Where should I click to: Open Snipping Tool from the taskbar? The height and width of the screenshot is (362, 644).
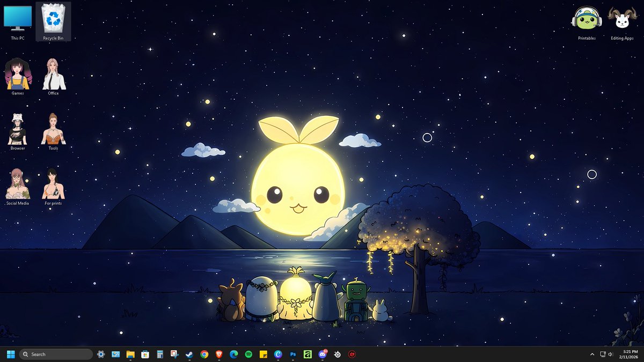[x=174, y=354]
